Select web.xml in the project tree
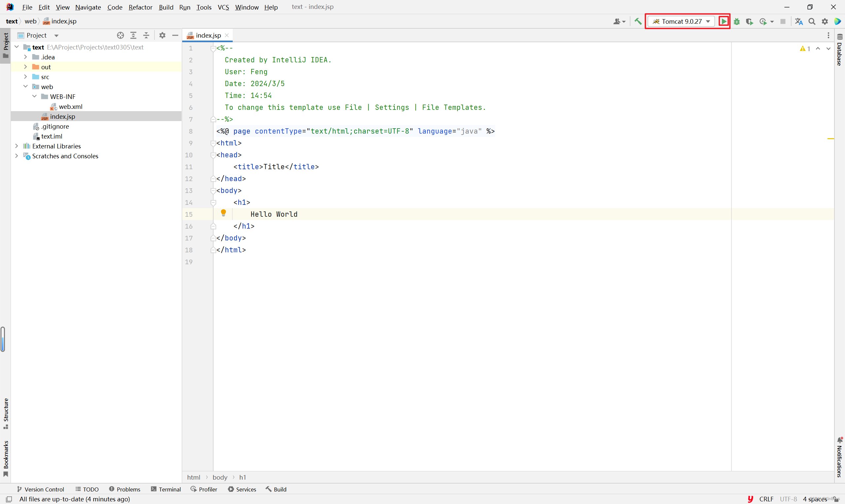845x504 pixels. pyautogui.click(x=70, y=107)
